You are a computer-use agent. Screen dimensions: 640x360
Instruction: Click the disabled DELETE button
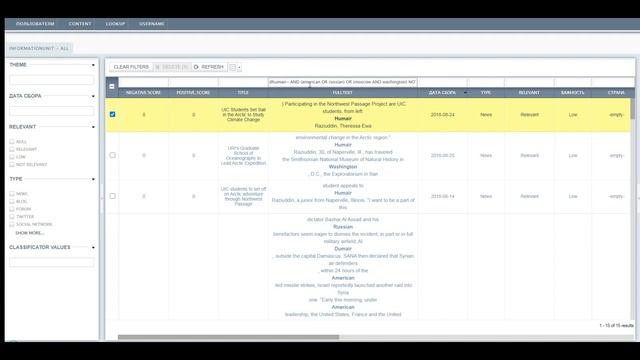[172, 67]
